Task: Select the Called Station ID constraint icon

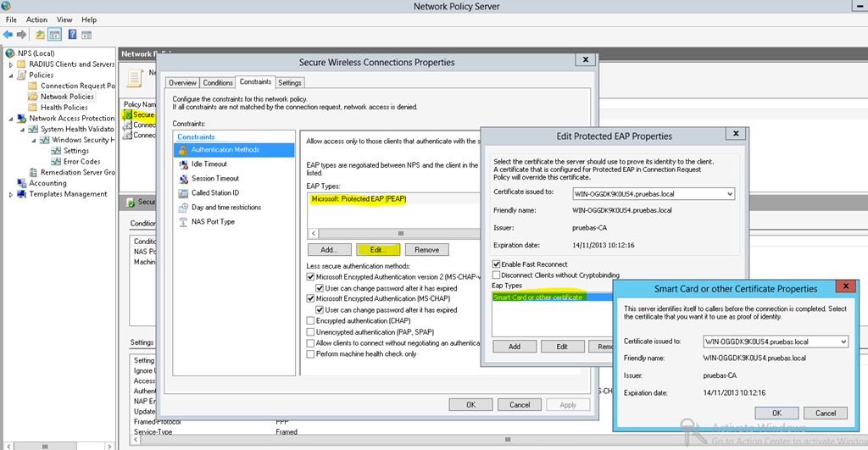Action: pyautogui.click(x=183, y=193)
